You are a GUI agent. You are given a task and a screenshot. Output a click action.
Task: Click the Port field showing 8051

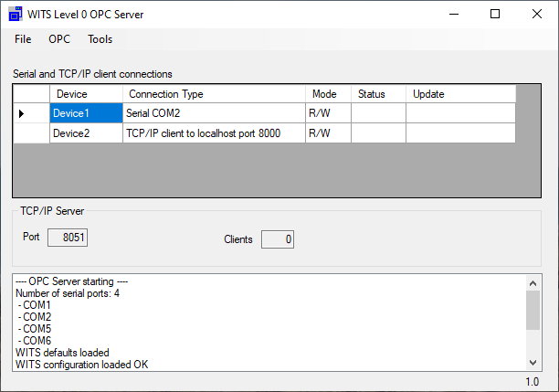[68, 238]
